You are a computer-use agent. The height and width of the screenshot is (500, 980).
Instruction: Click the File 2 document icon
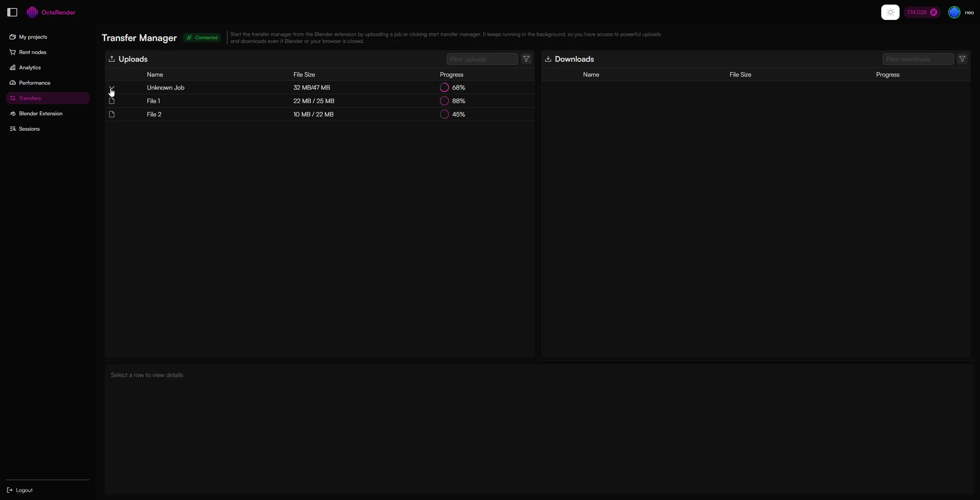coord(112,114)
